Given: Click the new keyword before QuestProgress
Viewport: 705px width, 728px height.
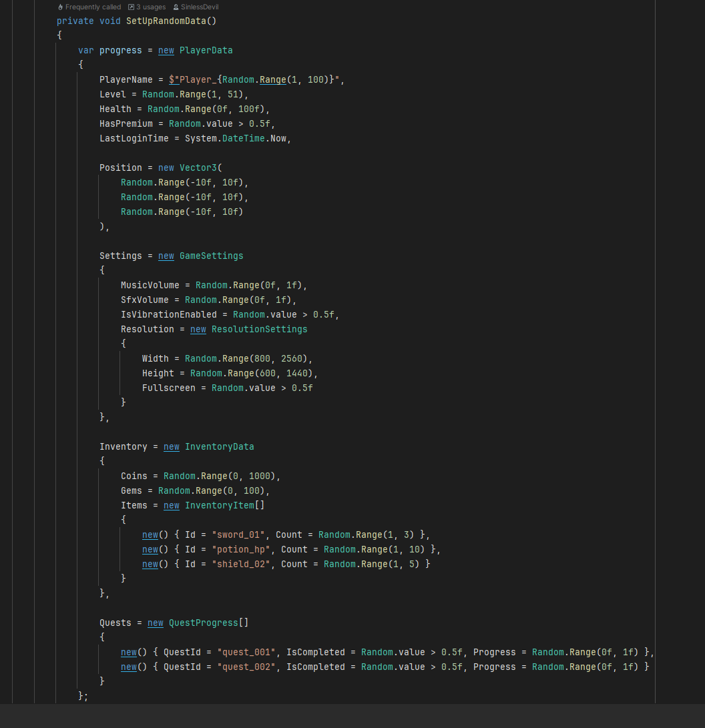Looking at the screenshot, I should coord(156,623).
